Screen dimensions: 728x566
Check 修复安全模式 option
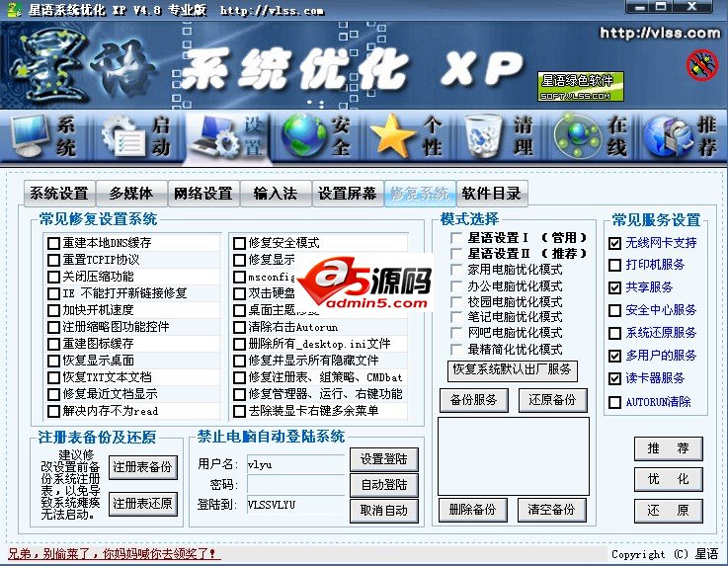point(240,243)
